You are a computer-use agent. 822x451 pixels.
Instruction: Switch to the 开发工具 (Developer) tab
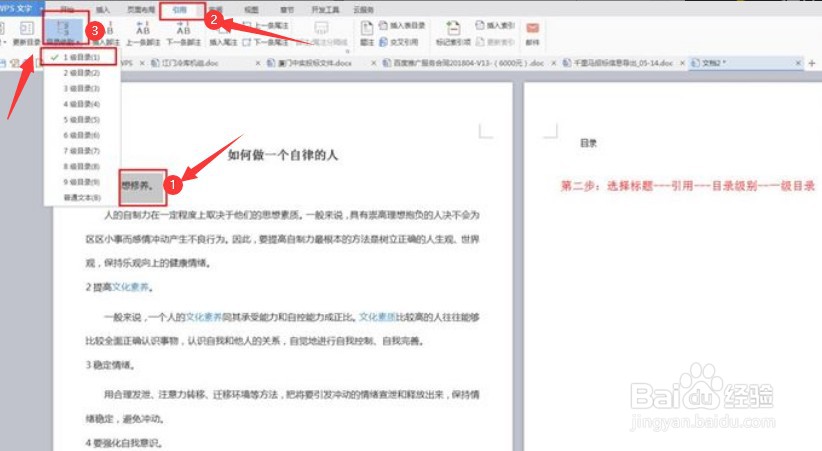click(x=326, y=10)
